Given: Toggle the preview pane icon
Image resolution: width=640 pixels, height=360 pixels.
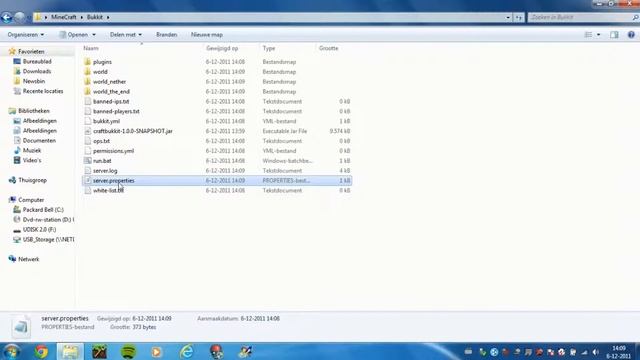Looking at the screenshot, I should point(614,35).
